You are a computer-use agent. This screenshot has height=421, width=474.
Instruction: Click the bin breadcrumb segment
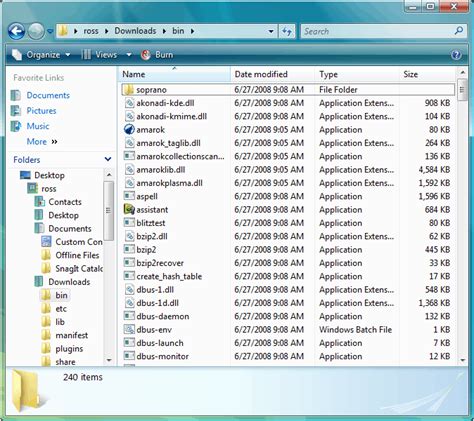(x=178, y=31)
